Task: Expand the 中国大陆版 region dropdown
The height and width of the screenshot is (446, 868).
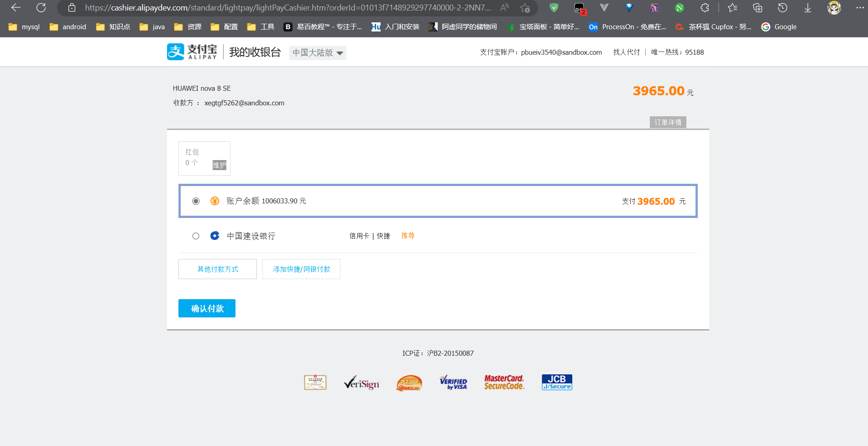Action: tap(318, 53)
